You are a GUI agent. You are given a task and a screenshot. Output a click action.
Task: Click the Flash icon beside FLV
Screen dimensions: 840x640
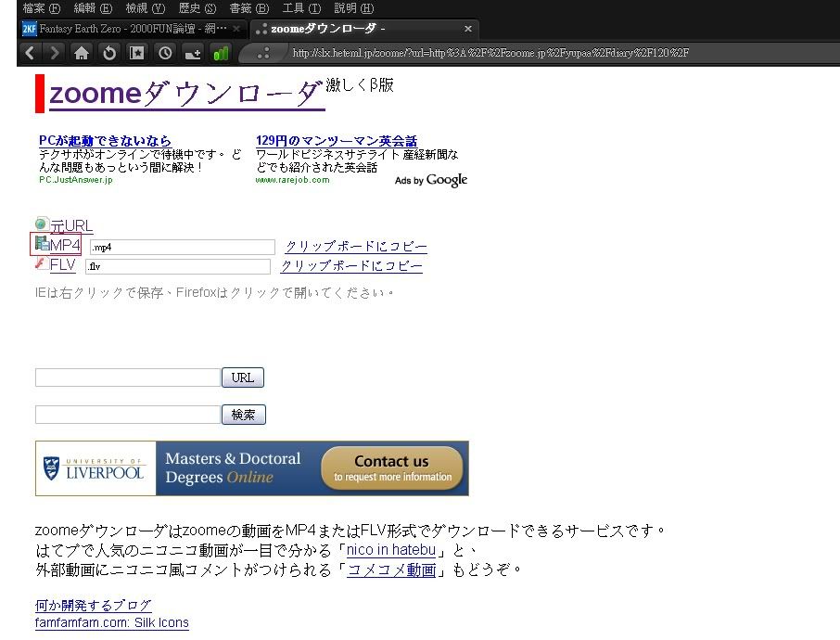click(41, 262)
